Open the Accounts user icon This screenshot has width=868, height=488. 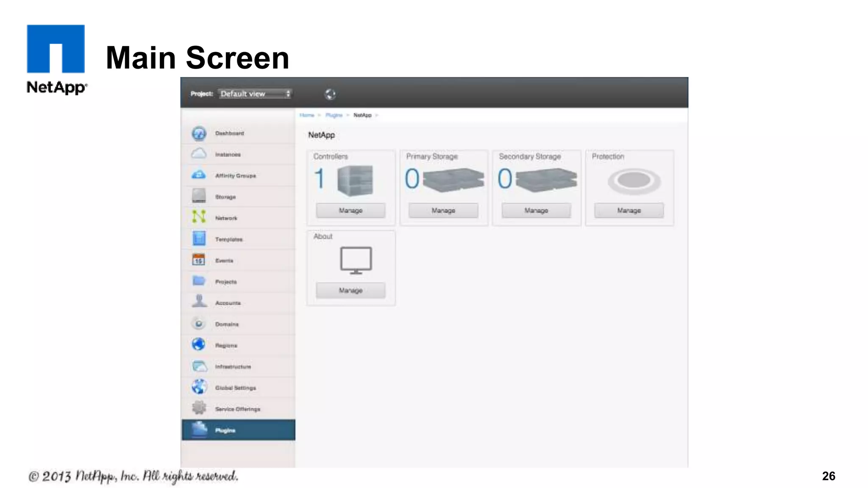coord(199,301)
